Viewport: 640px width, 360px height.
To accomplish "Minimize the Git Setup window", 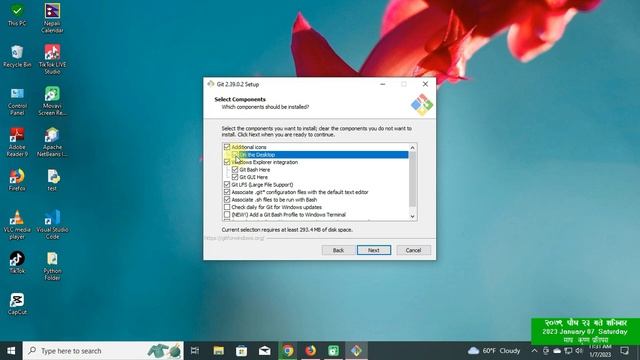I will [382, 84].
